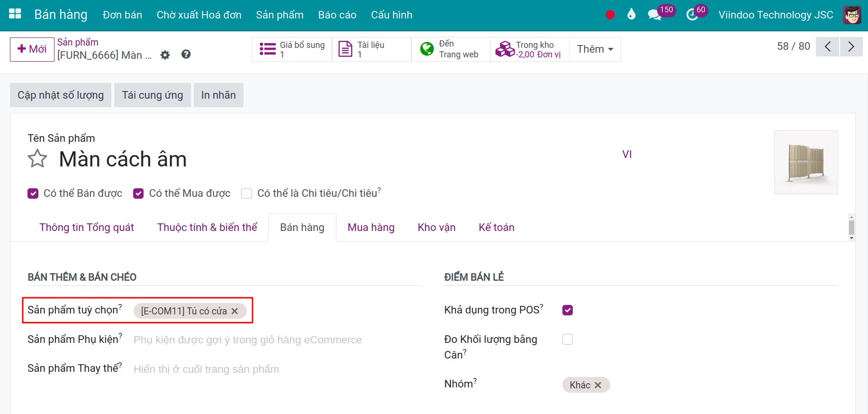Click [E-COM11] Tủ có cửa tag text
Viewport: 868px width, 414px height.
coord(184,311)
